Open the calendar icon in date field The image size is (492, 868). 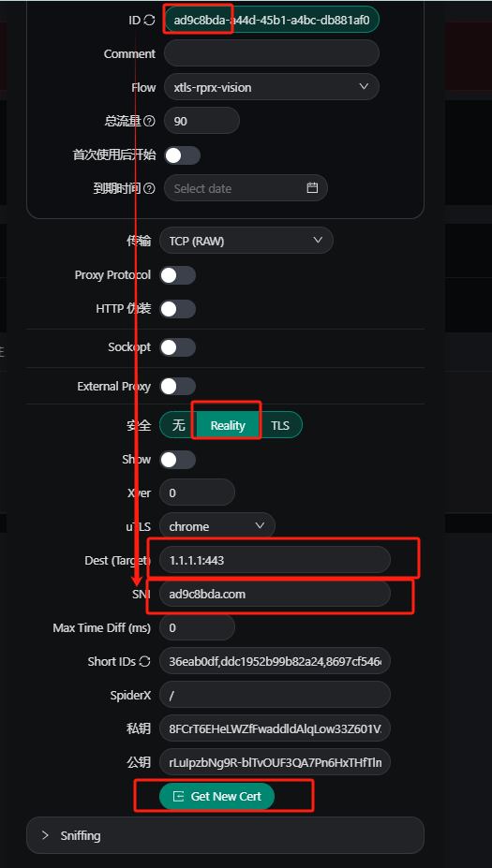pos(312,187)
